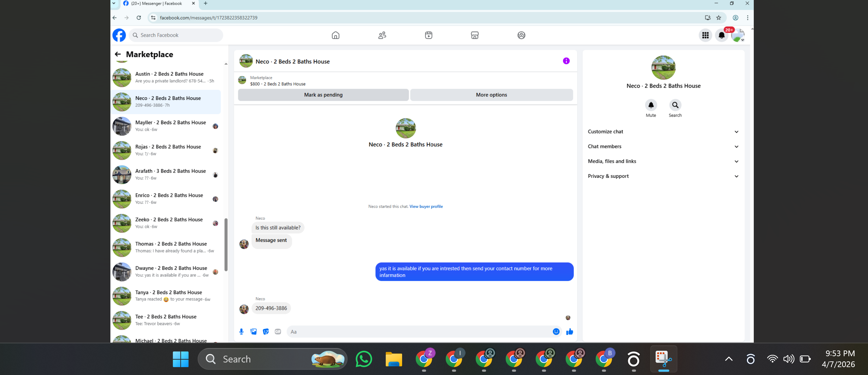Open the Groups icon in top navigation
Viewport: 868px width, 375px height.
(521, 35)
